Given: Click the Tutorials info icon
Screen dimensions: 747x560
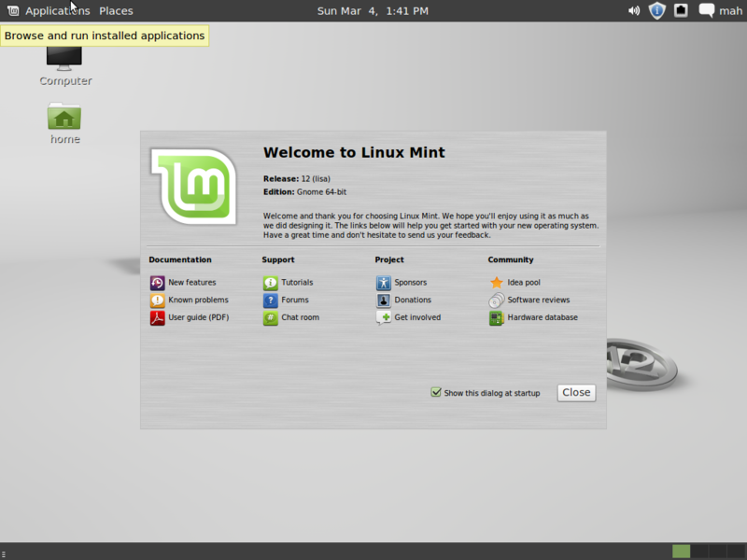Looking at the screenshot, I should [270, 283].
